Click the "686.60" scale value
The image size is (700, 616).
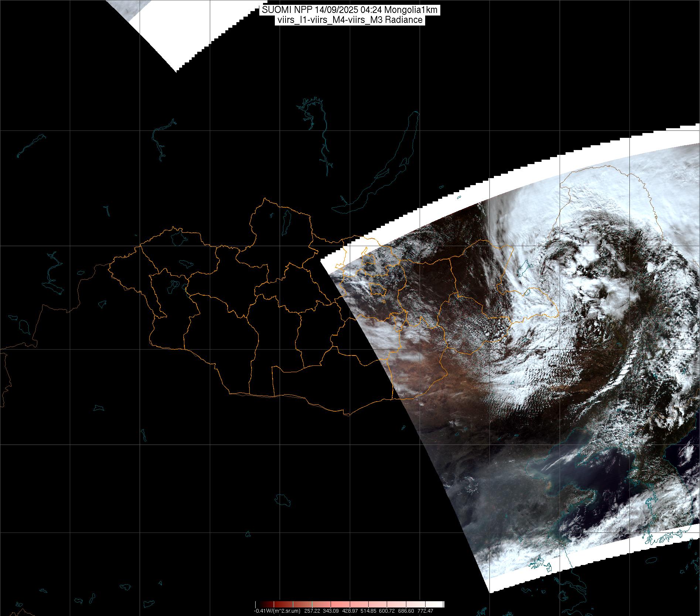pos(406,611)
